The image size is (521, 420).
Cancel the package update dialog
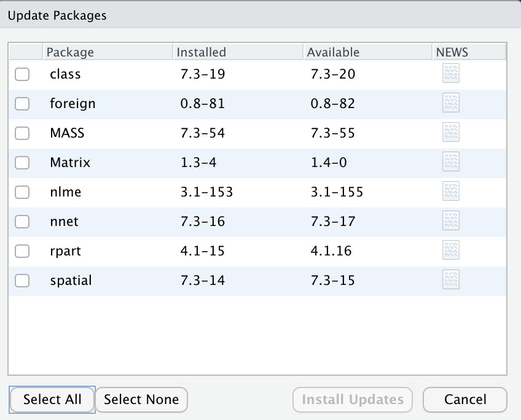[x=465, y=400]
